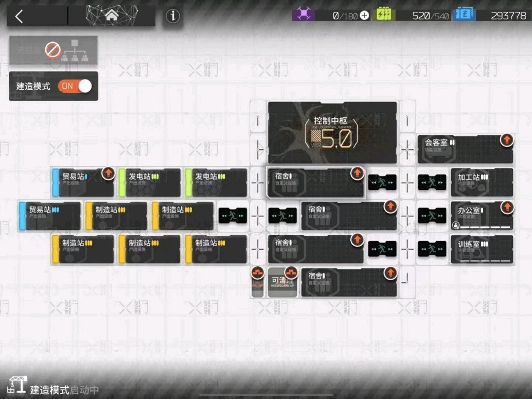The height and width of the screenshot is (399, 532).
Task: Select the 控制中枢 5.0 room
Action: tap(332, 133)
